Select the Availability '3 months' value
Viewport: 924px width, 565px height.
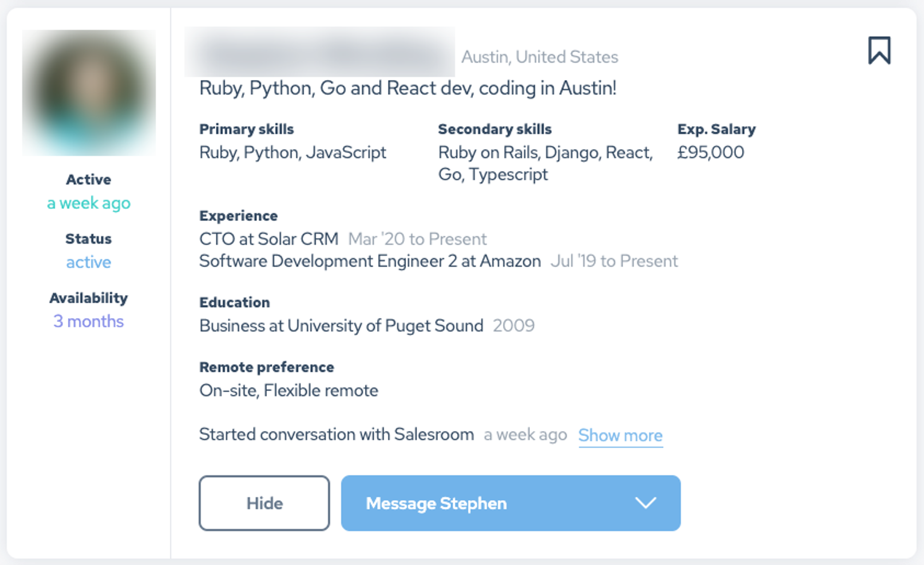coord(89,321)
